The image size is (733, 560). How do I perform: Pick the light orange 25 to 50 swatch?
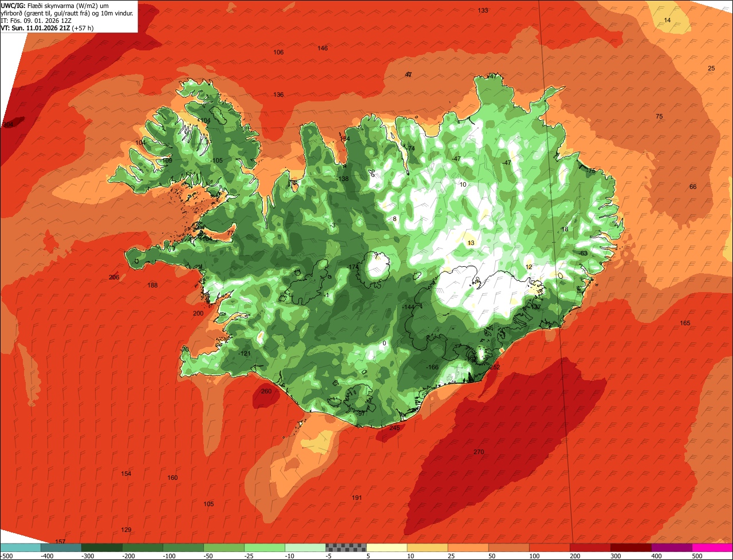[467, 547]
